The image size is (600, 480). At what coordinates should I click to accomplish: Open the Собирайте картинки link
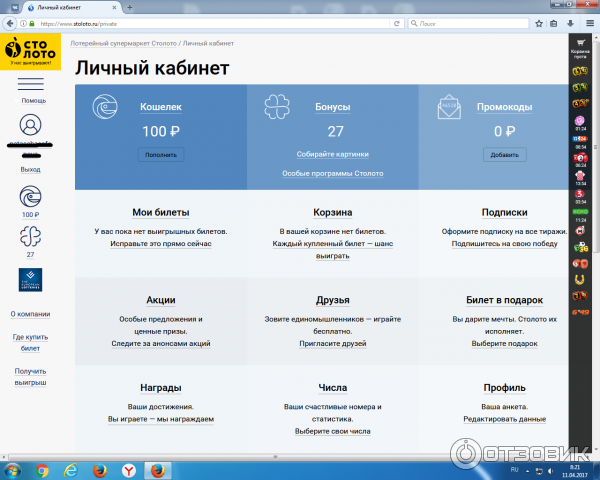(332, 155)
